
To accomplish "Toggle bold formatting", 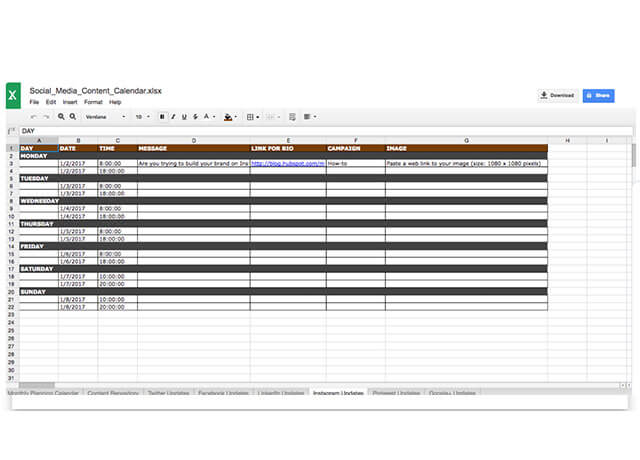I will coord(162,117).
